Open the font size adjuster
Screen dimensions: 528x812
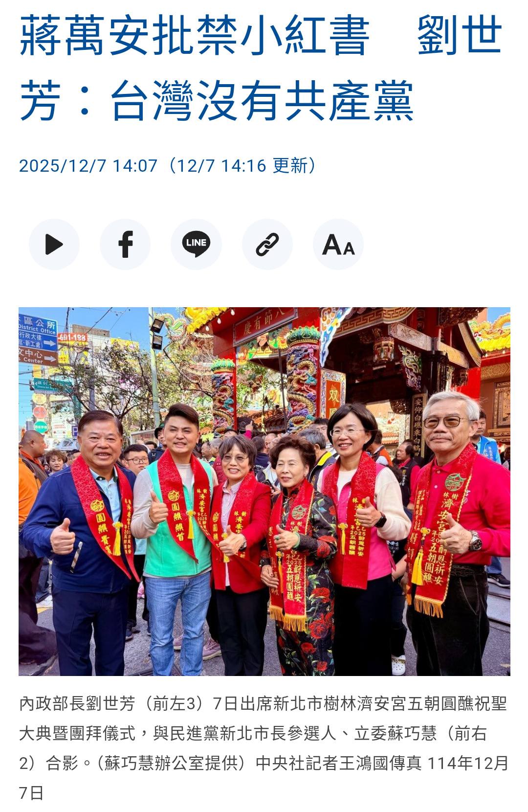(x=338, y=244)
